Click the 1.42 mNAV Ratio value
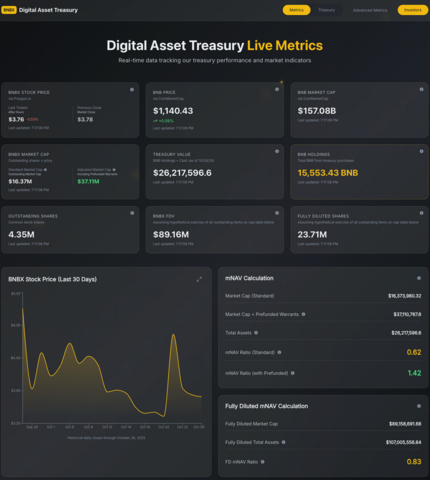 coord(414,373)
